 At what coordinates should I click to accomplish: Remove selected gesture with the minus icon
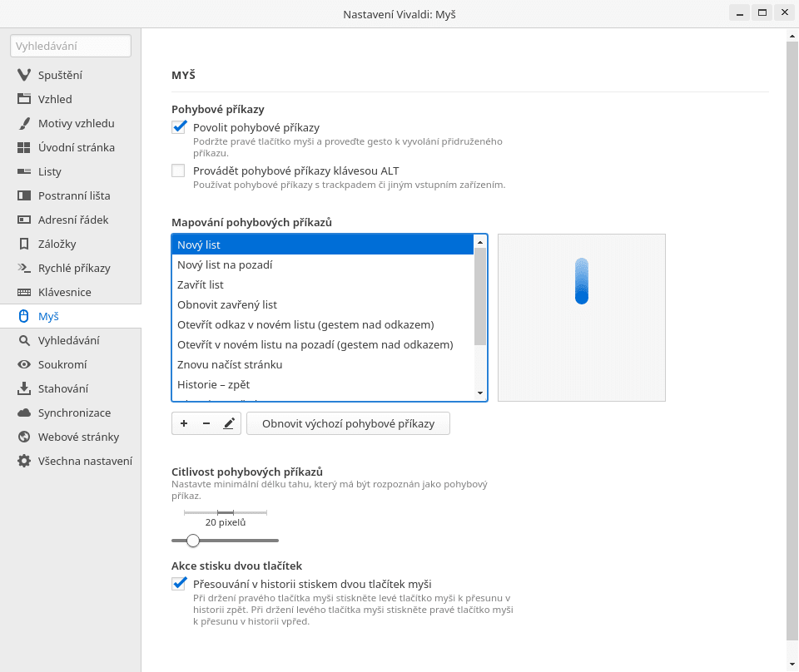(x=206, y=423)
